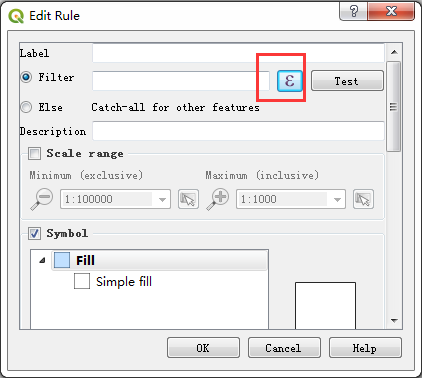Select the Simple fill layer swatch icon
The width and height of the screenshot is (422, 378).
click(82, 281)
